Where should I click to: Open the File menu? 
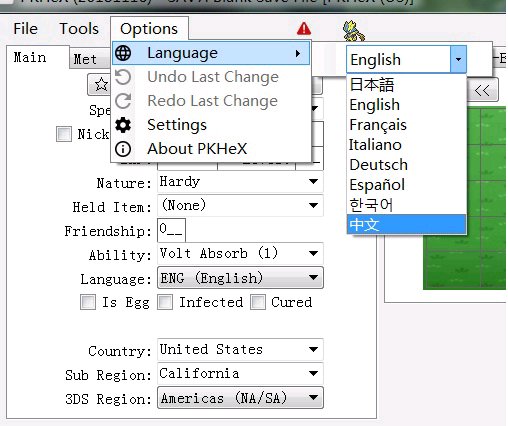[x=25, y=29]
